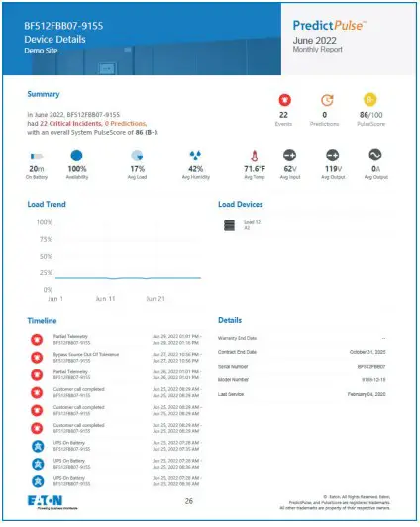Click the '22 Critical Incidents' red text
Screen dimensions: 420x527
click(70, 124)
